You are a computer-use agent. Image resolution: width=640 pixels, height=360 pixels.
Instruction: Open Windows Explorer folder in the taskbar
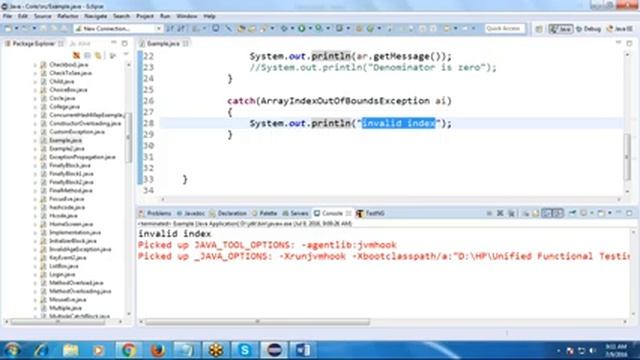coord(70,350)
